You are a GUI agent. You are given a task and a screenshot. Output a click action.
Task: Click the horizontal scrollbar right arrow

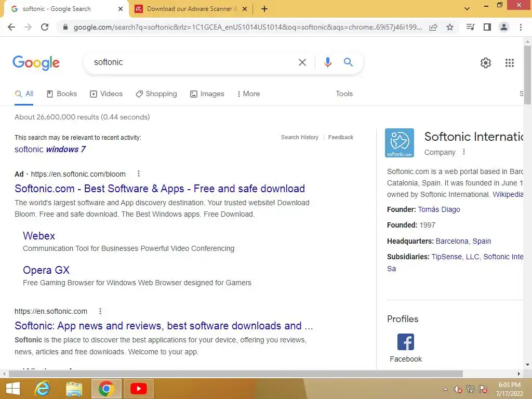coord(519,374)
